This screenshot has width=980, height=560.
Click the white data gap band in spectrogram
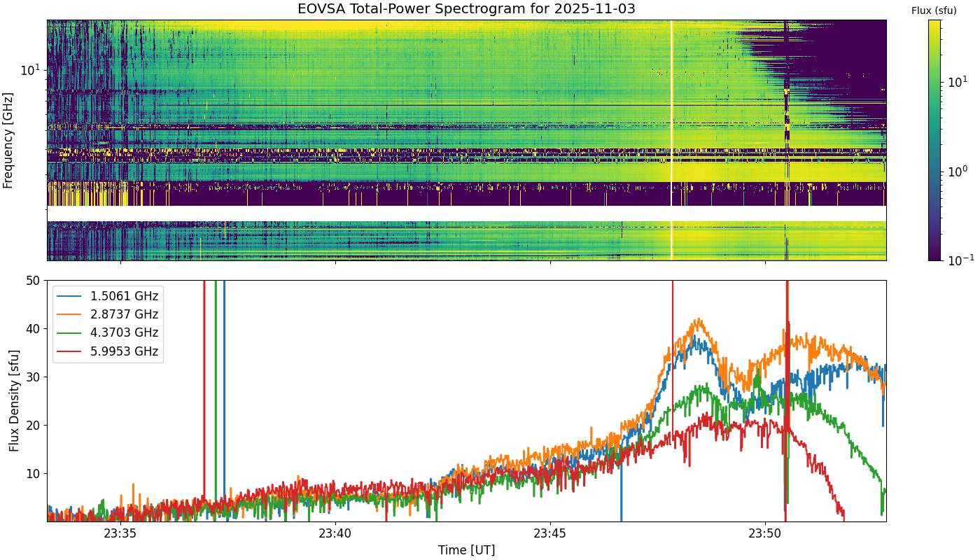[466, 213]
